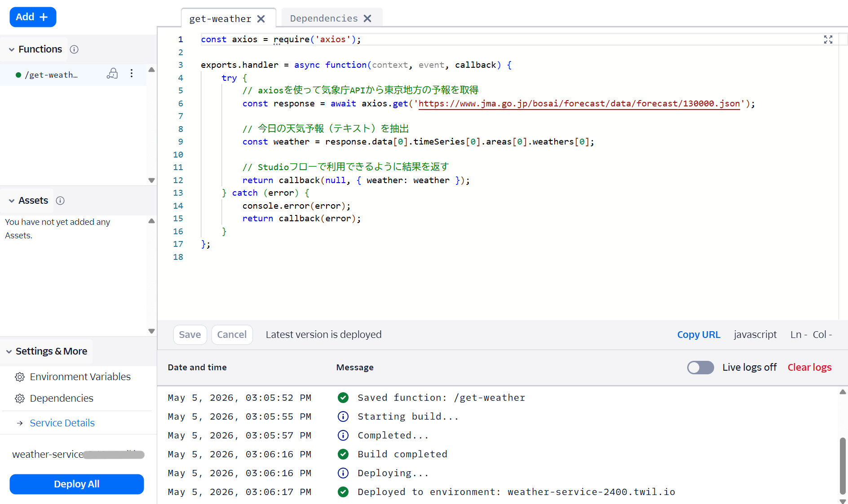The width and height of the screenshot is (848, 504).
Task: Change visibility via the lock icon on get-weather
Action: tap(112, 74)
